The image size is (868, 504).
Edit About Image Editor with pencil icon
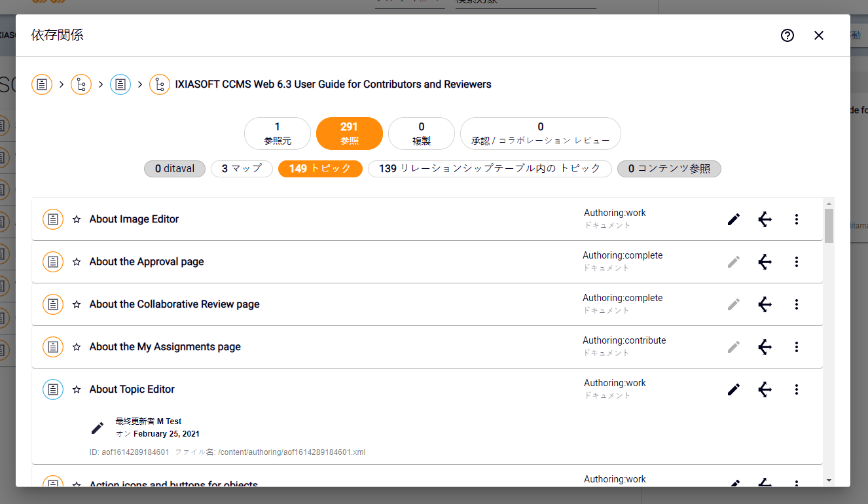point(734,219)
